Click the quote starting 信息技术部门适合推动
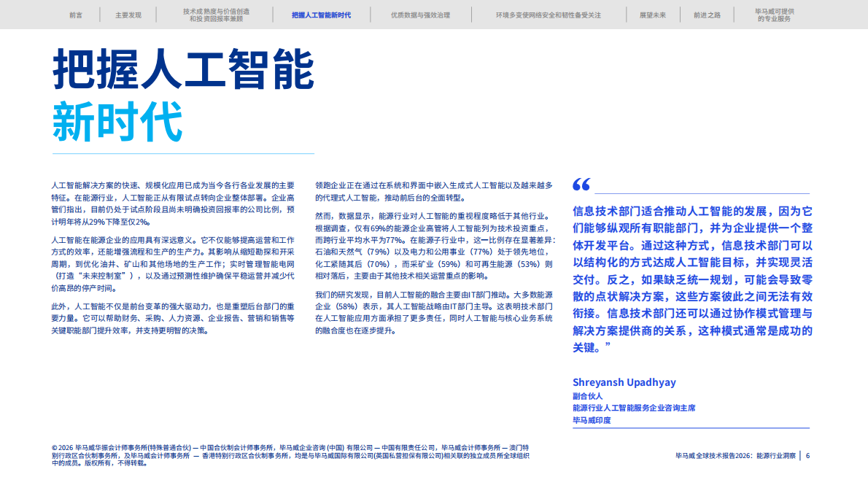The width and height of the screenshot is (868, 488). click(x=692, y=279)
